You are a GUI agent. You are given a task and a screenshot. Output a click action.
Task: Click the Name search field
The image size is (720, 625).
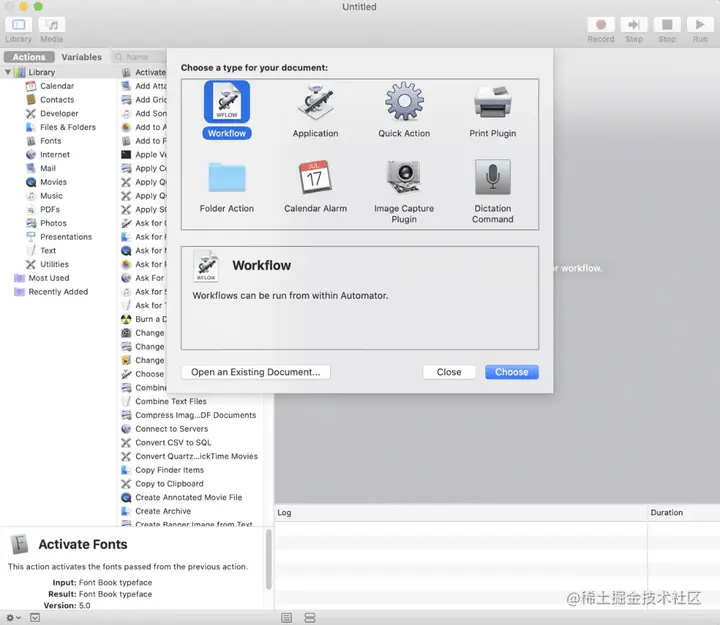(x=139, y=57)
